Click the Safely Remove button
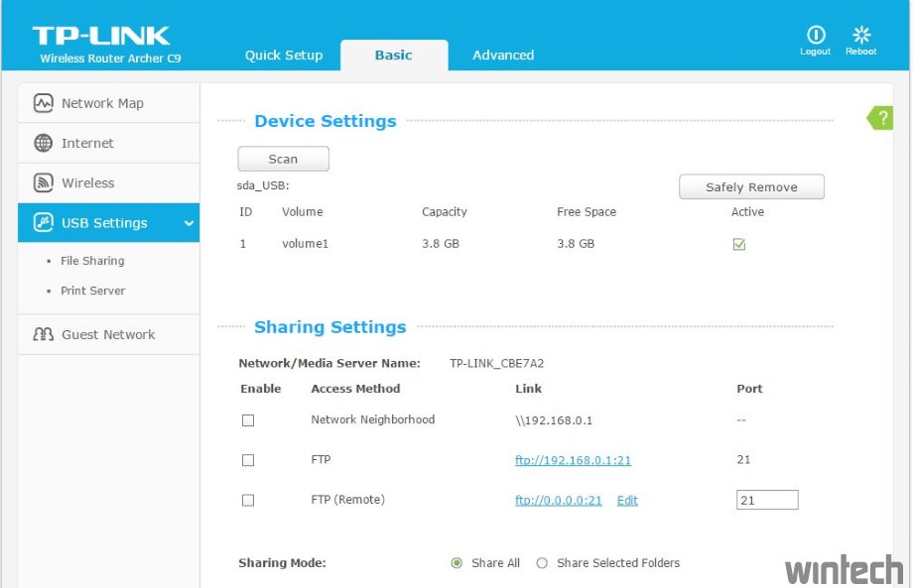 751,187
